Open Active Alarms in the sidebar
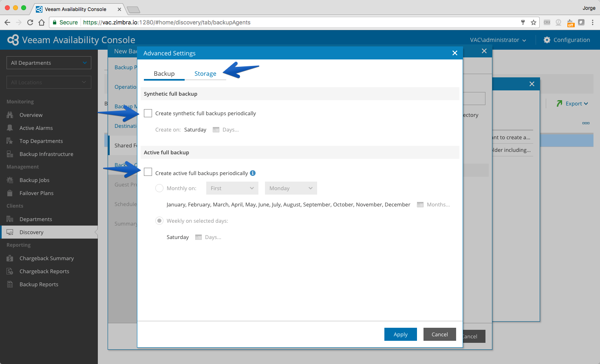The height and width of the screenshot is (364, 600). [x=36, y=128]
